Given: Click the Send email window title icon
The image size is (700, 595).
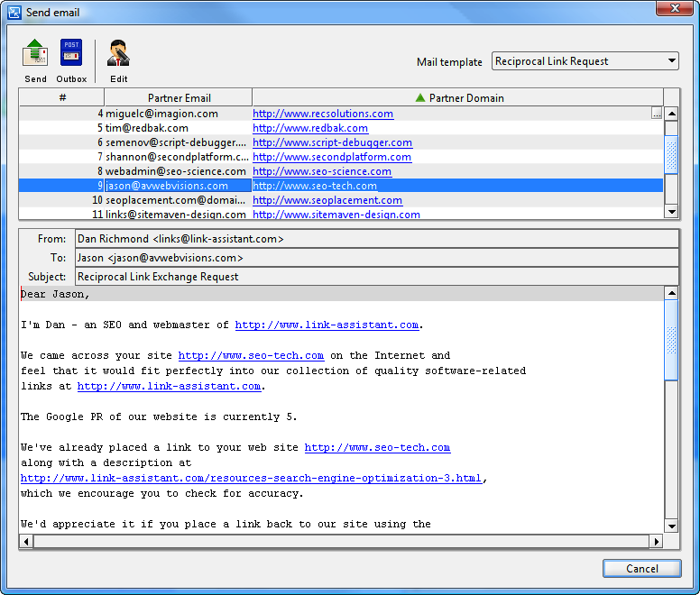Looking at the screenshot, I should tap(14, 12).
